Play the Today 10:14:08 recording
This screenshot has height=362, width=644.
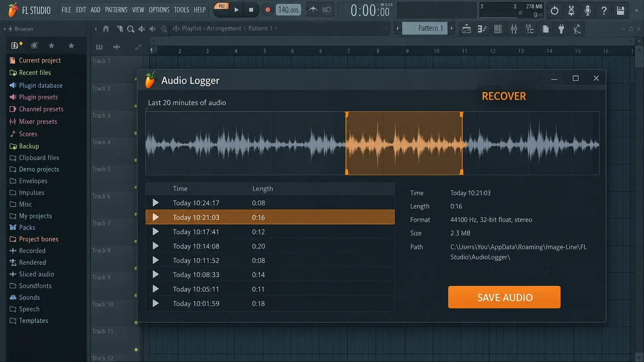pos(156,246)
